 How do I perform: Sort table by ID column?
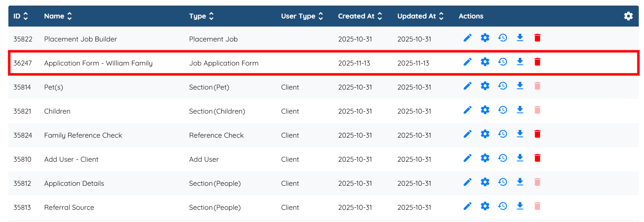point(25,16)
